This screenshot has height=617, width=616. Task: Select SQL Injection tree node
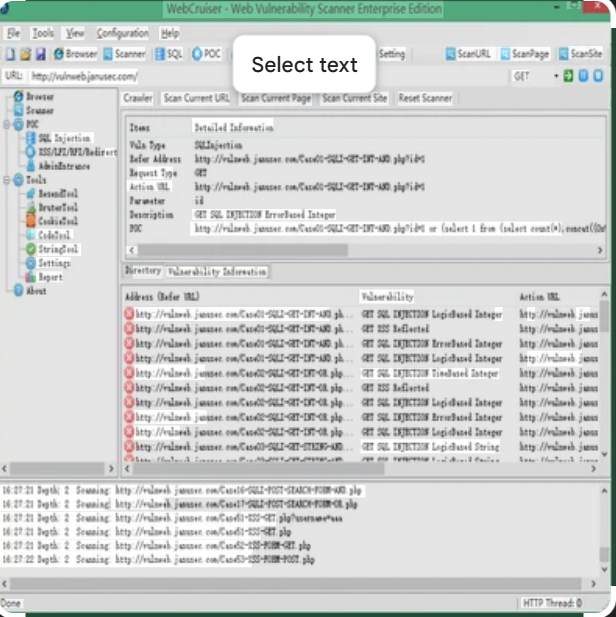pos(58,138)
